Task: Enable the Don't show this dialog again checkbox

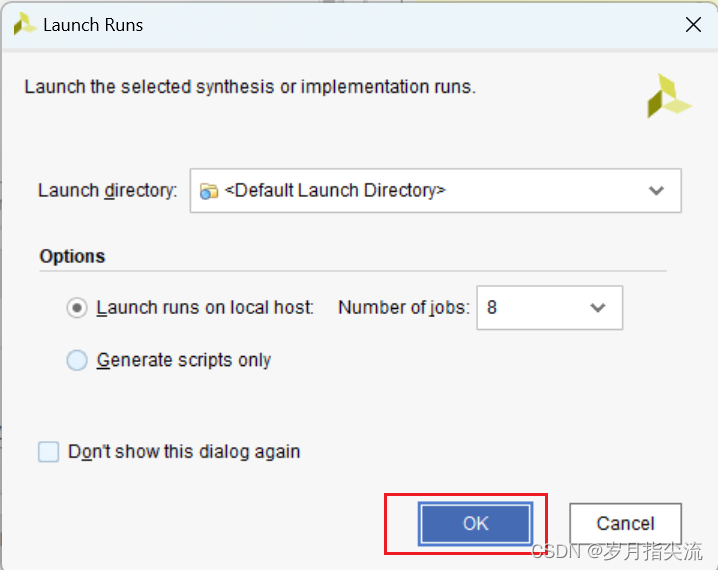Action: click(x=49, y=452)
